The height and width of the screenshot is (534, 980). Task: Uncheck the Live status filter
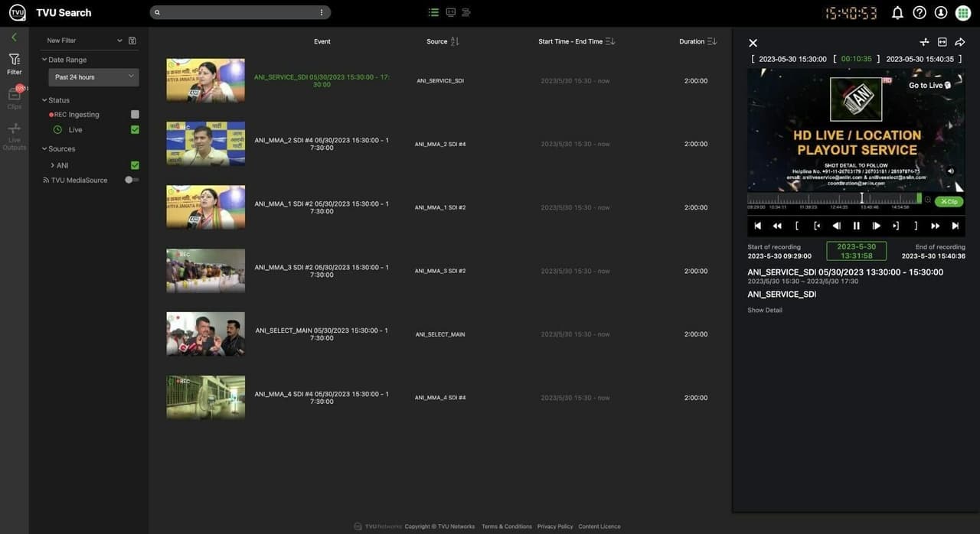(x=135, y=129)
